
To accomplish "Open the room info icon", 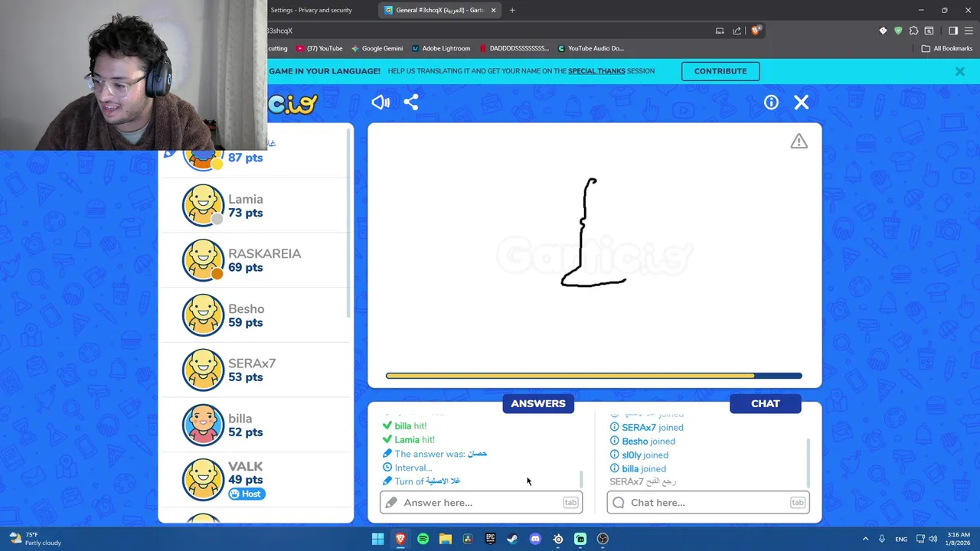I will pyautogui.click(x=771, y=103).
